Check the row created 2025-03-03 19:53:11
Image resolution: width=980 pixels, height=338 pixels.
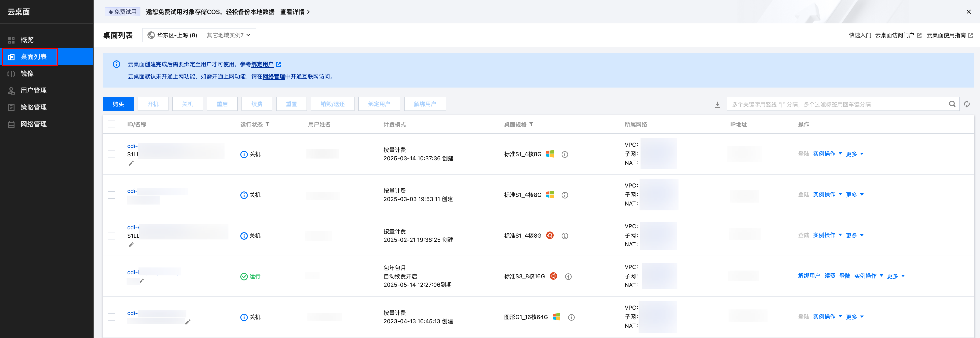pos(111,195)
